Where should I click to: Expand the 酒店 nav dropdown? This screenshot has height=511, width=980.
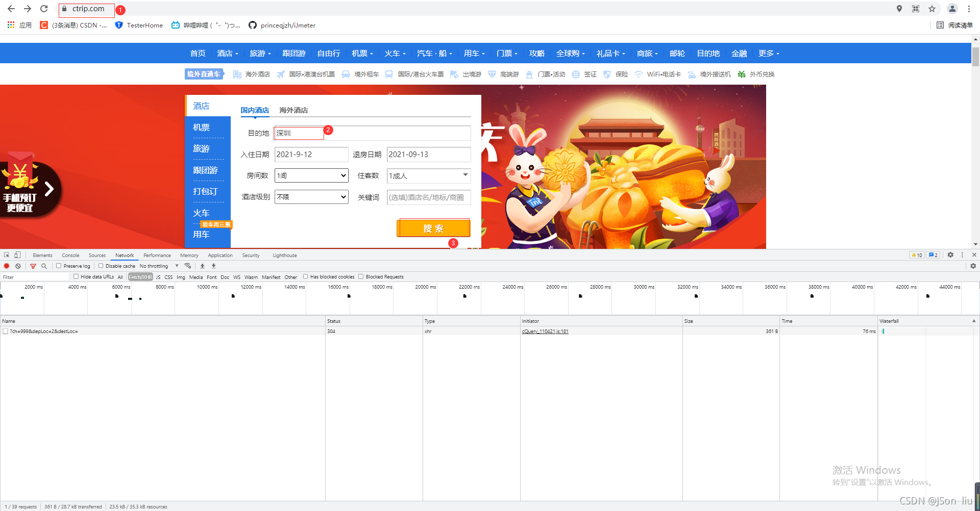(x=228, y=54)
